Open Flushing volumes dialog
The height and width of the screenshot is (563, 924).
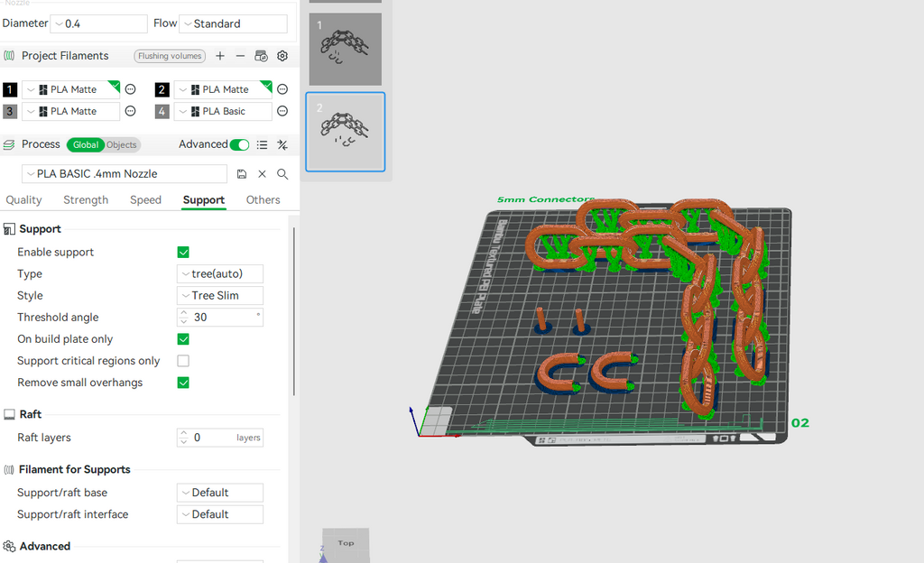tap(170, 56)
